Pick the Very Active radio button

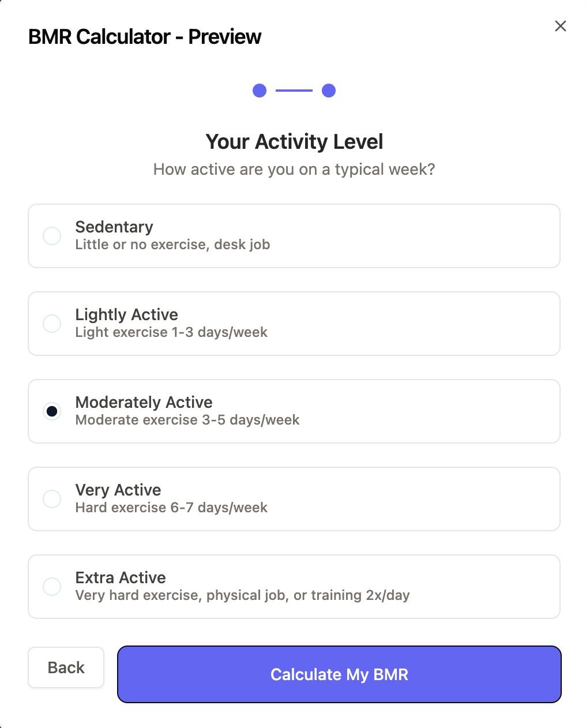(52, 499)
